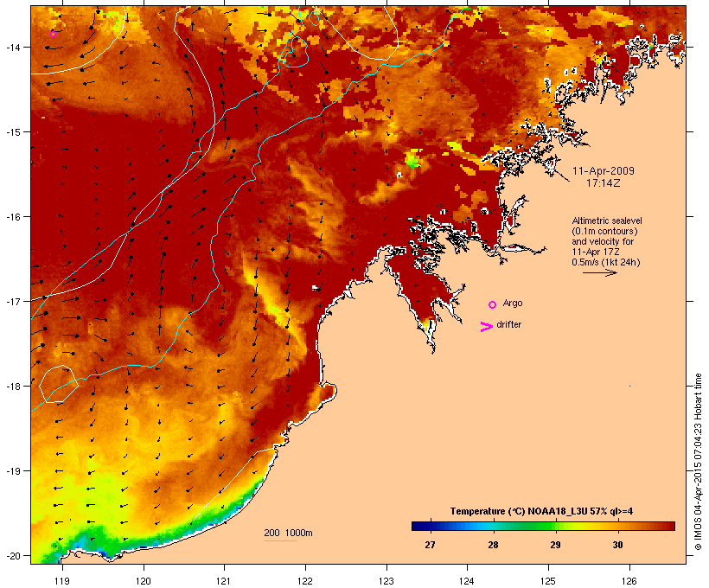Click the '-14' latitude axis label
Screen dimensions: 709x588
13,47
